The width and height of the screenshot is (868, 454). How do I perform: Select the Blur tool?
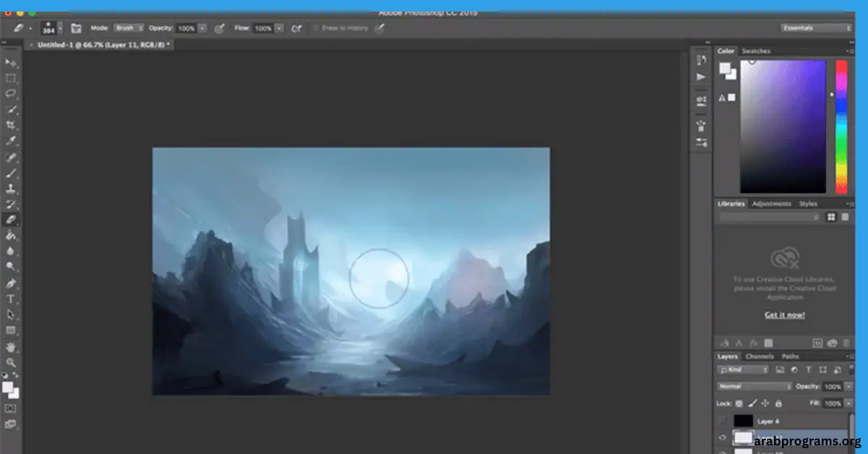pyautogui.click(x=11, y=251)
